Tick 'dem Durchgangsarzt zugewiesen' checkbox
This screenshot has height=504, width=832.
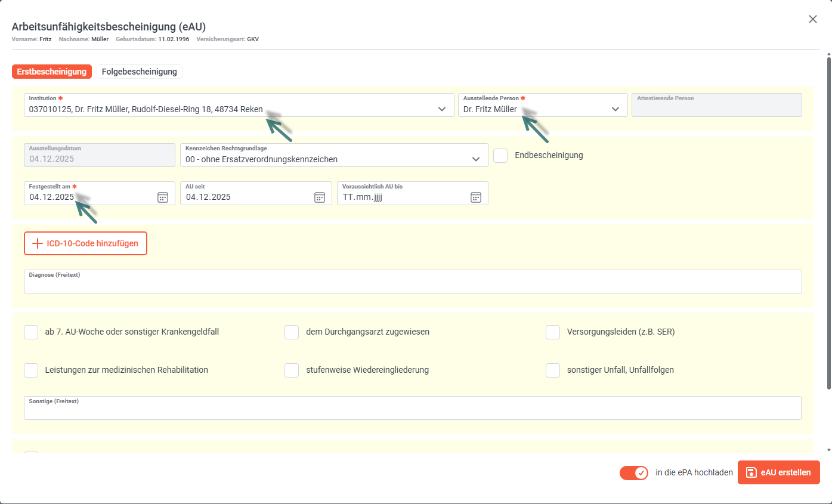[x=292, y=332]
